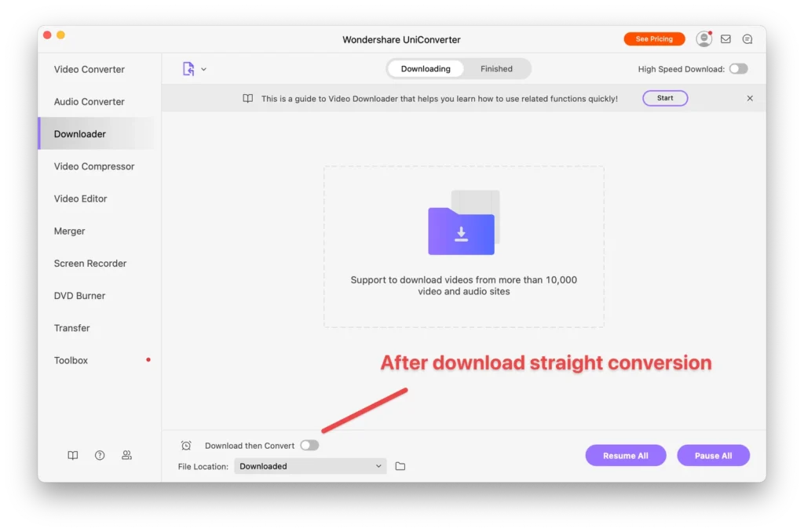804x532 pixels.
Task: Close the window with red button
Action: pyautogui.click(x=47, y=35)
